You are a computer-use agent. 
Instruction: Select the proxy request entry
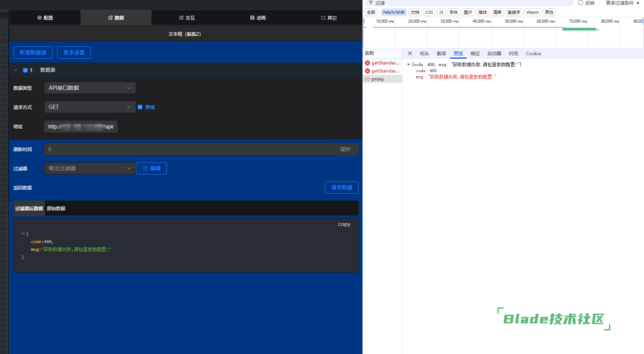377,79
